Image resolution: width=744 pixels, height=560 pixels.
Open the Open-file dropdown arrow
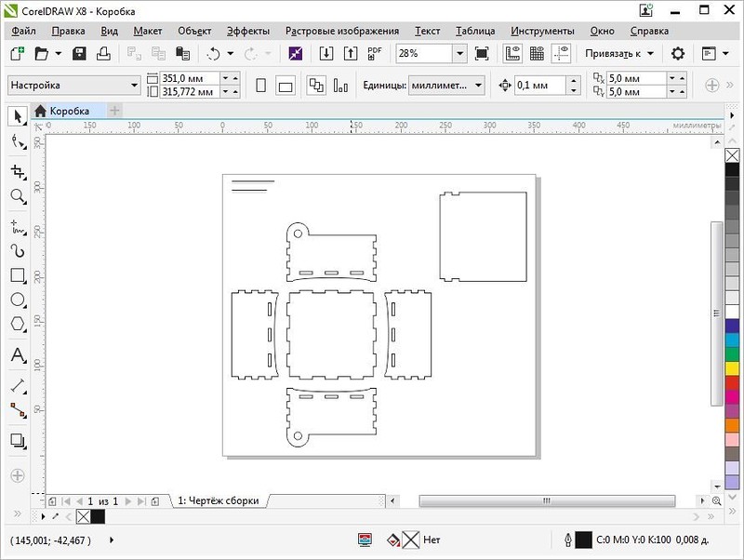(x=58, y=53)
